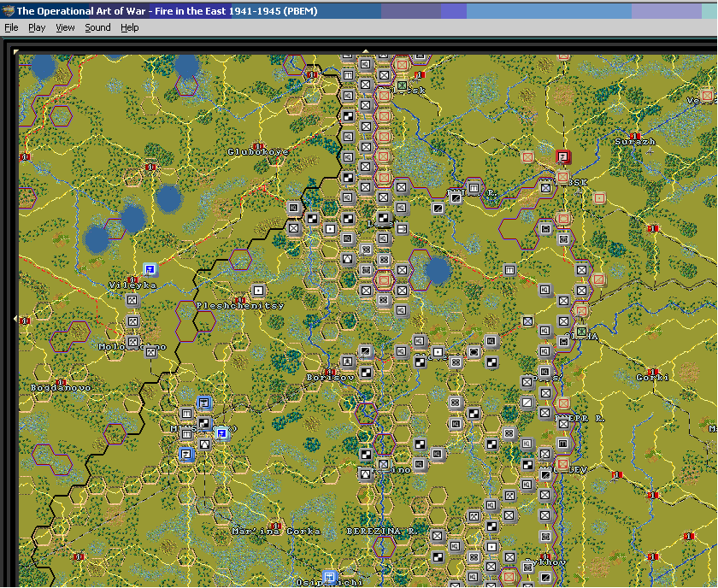Click the Glubokoye town label
The width and height of the screenshot is (718, 588).
click(258, 152)
